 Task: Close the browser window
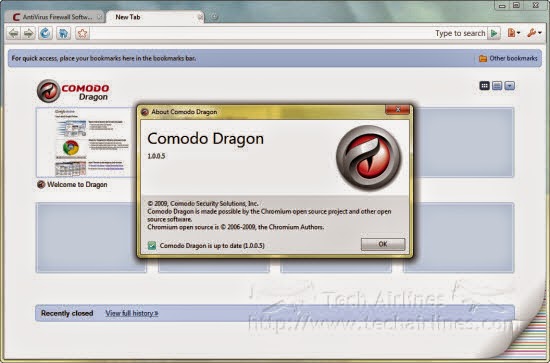tap(536, 5)
